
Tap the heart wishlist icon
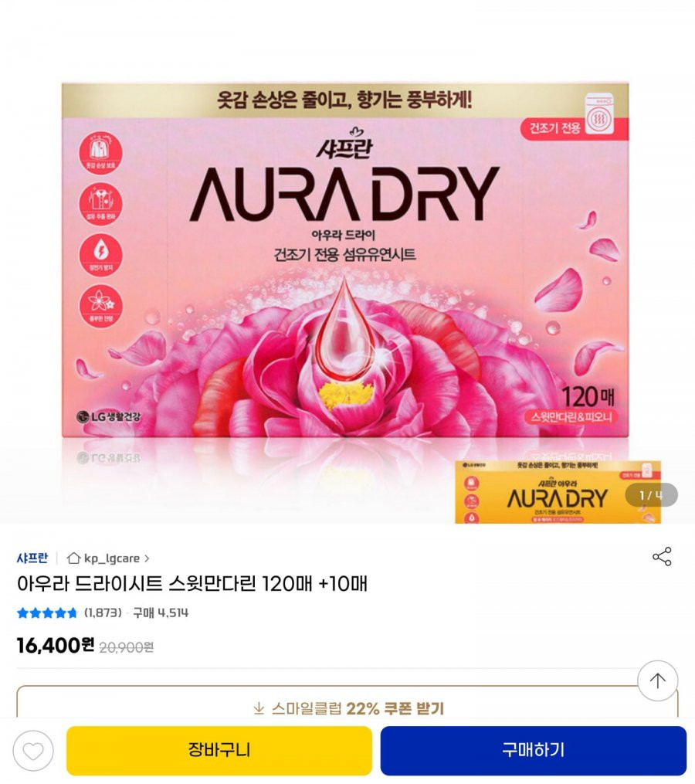coord(33,751)
